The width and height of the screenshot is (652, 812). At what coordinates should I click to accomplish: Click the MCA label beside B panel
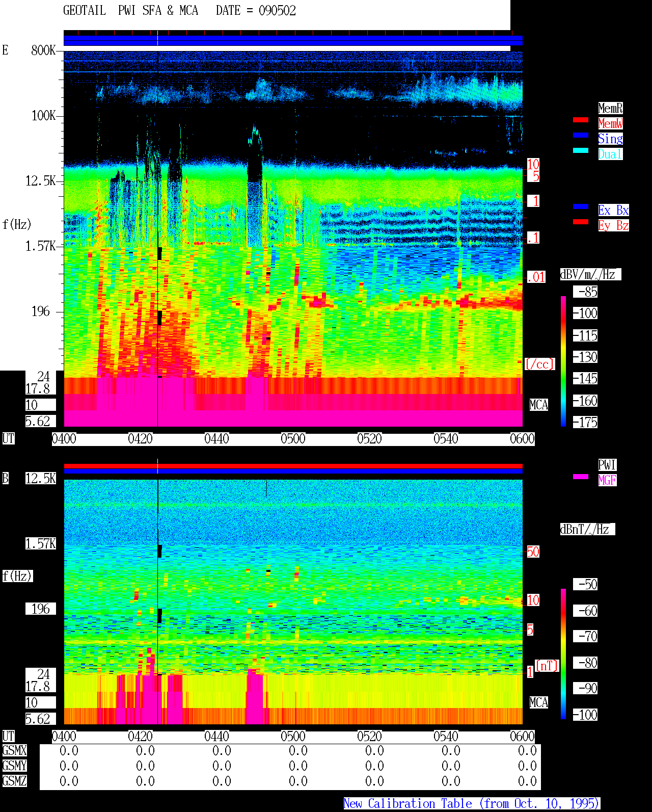click(539, 702)
